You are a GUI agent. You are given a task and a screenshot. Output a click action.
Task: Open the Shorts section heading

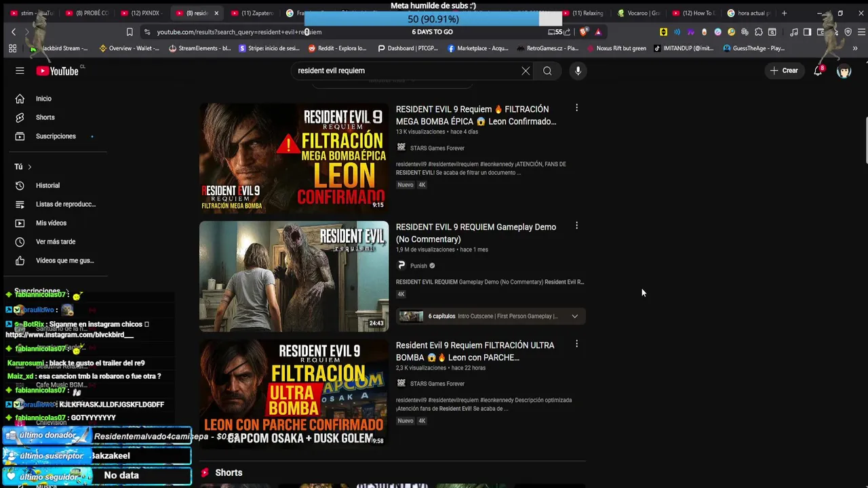tap(229, 472)
